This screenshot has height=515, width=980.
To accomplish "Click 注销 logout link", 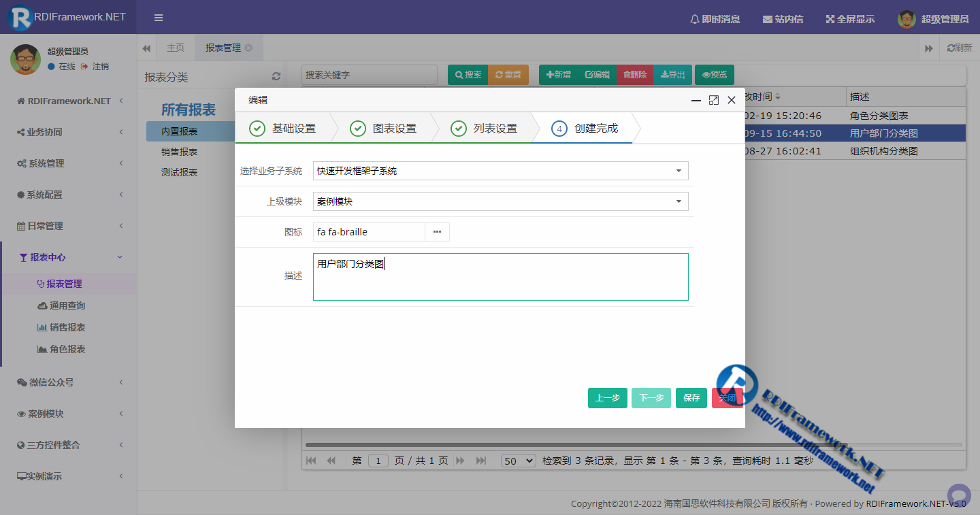I will [x=95, y=67].
